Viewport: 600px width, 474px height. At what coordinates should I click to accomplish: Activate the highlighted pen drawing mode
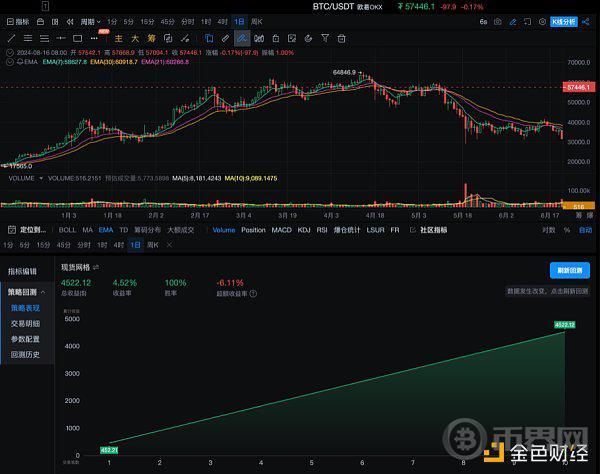click(x=242, y=38)
